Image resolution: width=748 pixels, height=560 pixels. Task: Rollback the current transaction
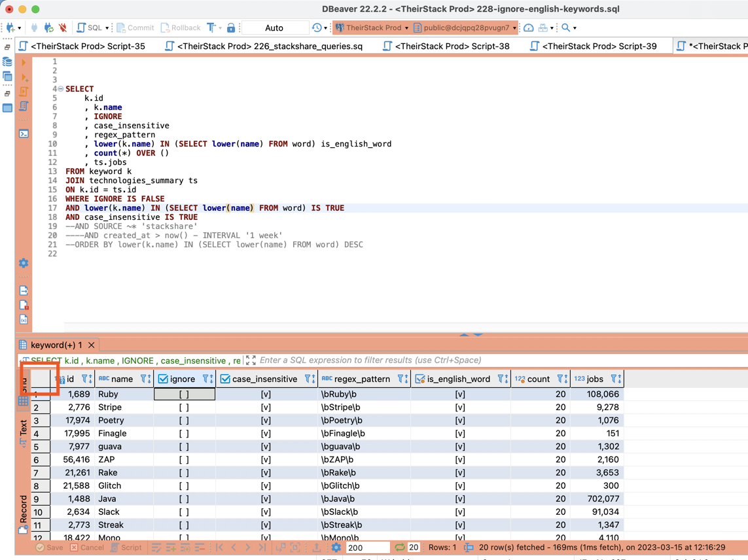[x=181, y=27]
